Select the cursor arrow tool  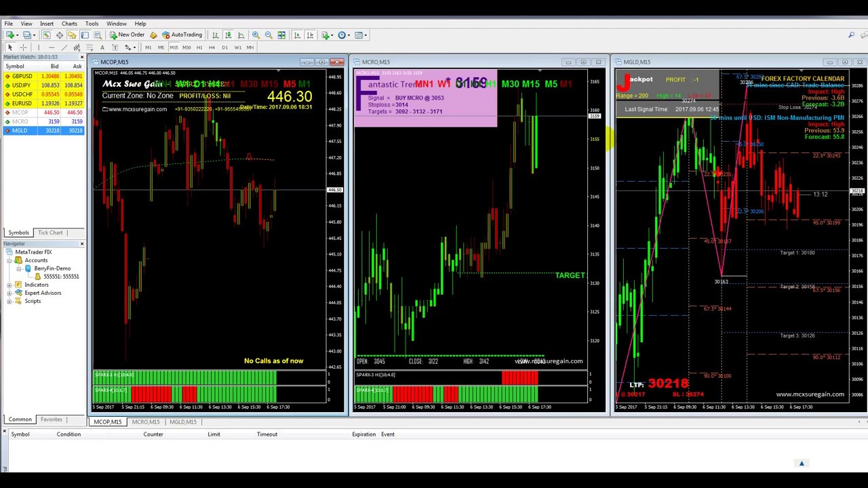[10, 47]
